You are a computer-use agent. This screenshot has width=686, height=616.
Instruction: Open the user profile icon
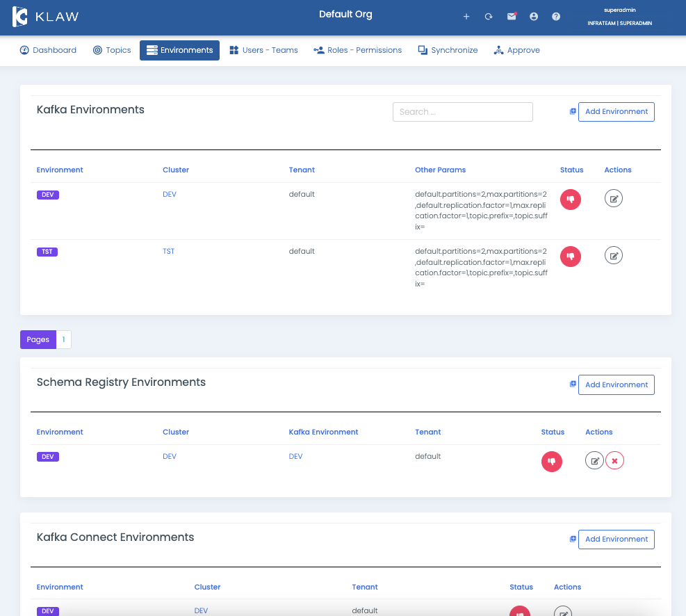tap(534, 17)
